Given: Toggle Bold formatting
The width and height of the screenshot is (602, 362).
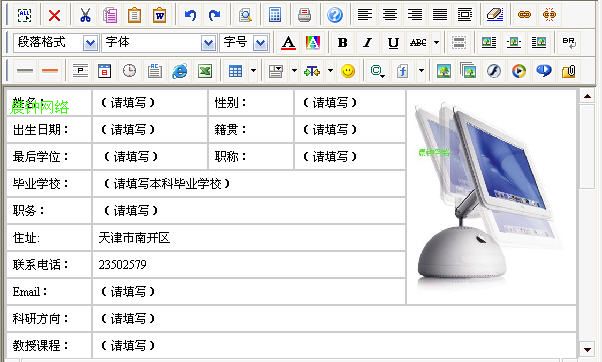Looking at the screenshot, I should tap(342, 43).
